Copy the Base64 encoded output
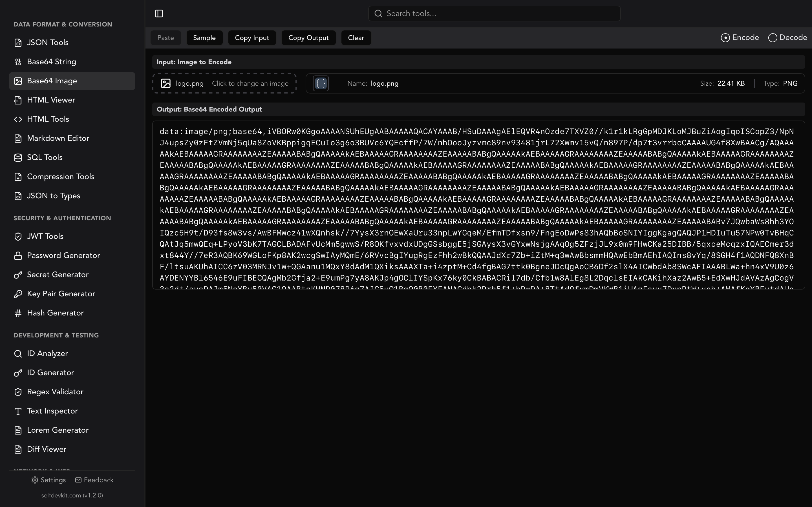 click(308, 37)
